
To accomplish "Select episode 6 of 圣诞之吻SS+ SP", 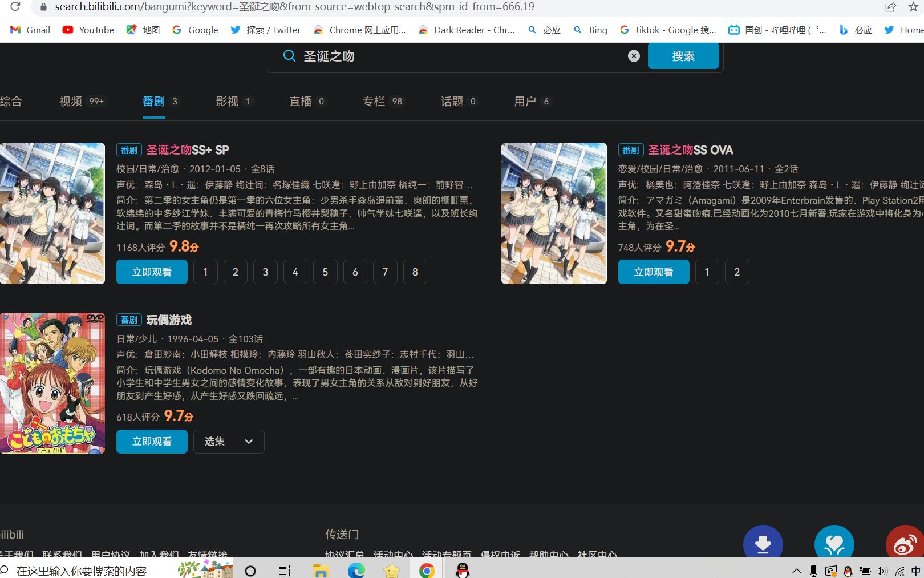I will tap(355, 272).
